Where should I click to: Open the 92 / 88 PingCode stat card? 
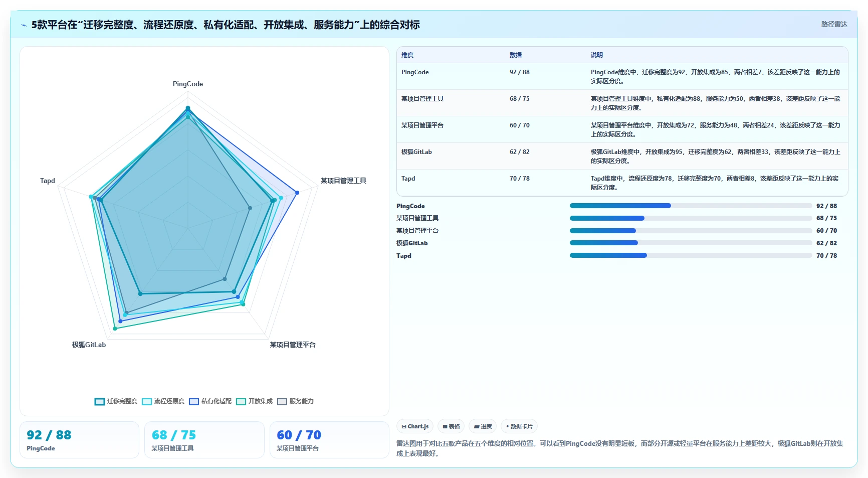point(79,440)
